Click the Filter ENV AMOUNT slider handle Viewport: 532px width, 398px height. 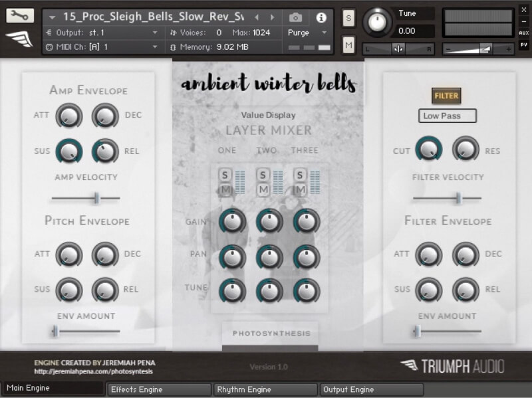click(417, 331)
